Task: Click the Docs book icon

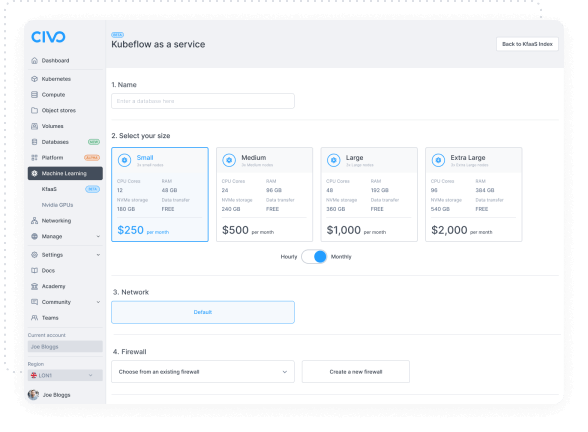Action: pos(34,270)
